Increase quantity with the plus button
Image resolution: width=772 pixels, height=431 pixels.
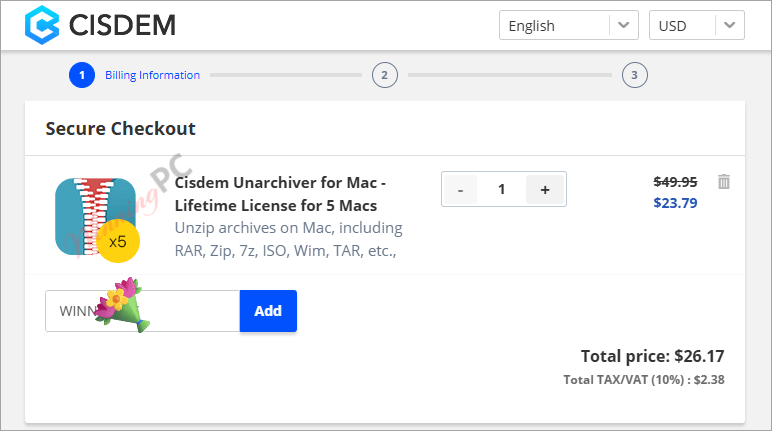(545, 189)
